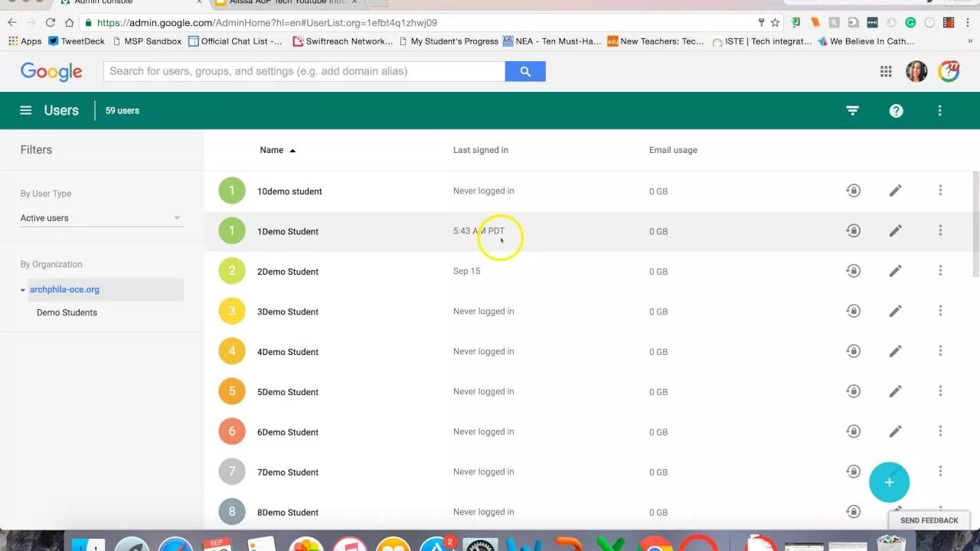
Task: Open the main hamburger menu
Action: click(25, 110)
